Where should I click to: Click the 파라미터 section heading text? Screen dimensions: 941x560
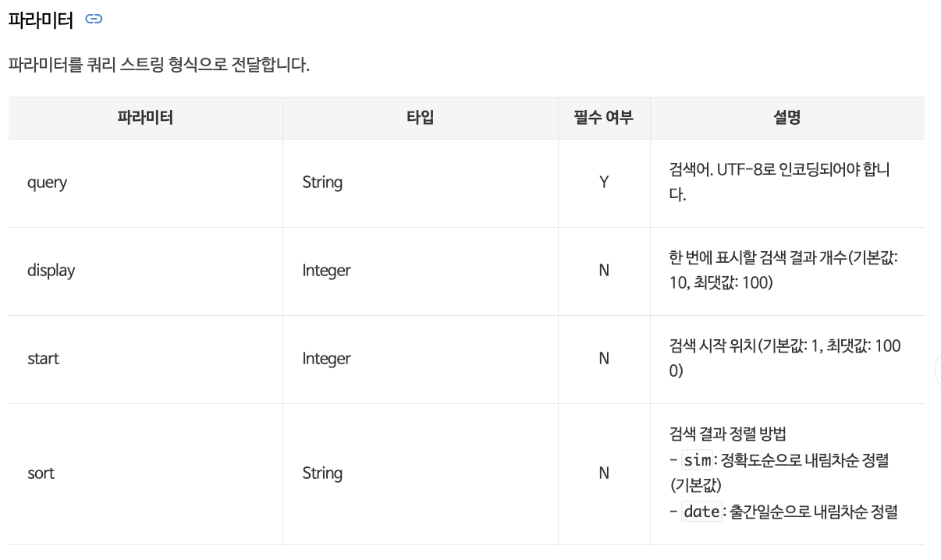tap(41, 20)
